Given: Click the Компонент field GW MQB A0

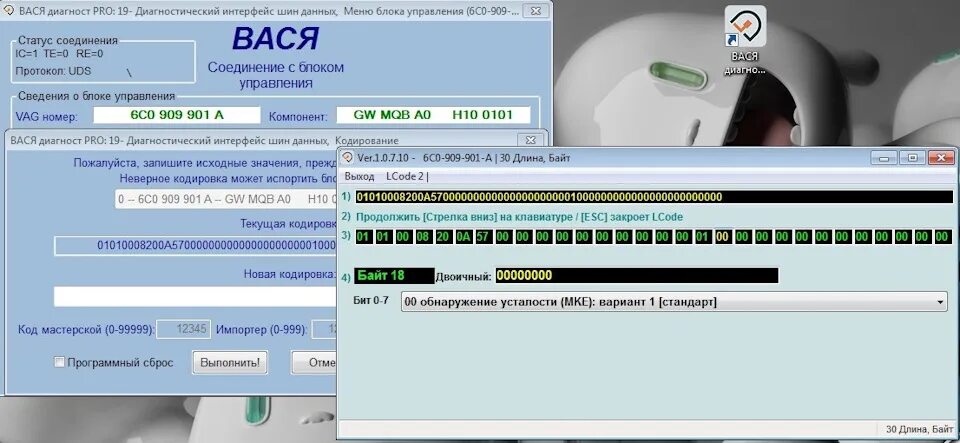Looking at the screenshot, I should pos(433,114).
